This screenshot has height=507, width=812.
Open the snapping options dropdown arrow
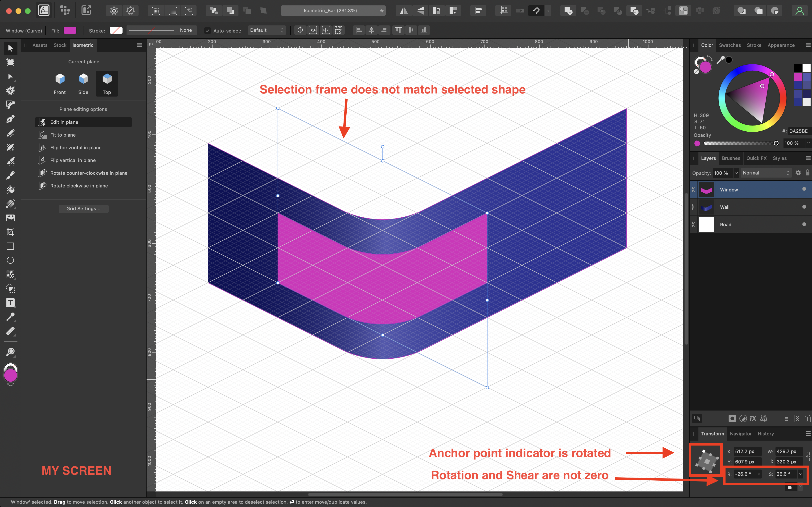[548, 11]
